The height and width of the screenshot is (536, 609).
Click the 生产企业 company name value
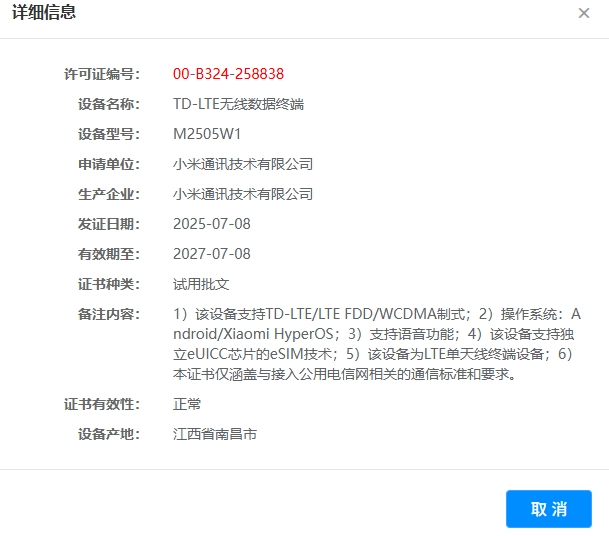pyautogui.click(x=243, y=194)
